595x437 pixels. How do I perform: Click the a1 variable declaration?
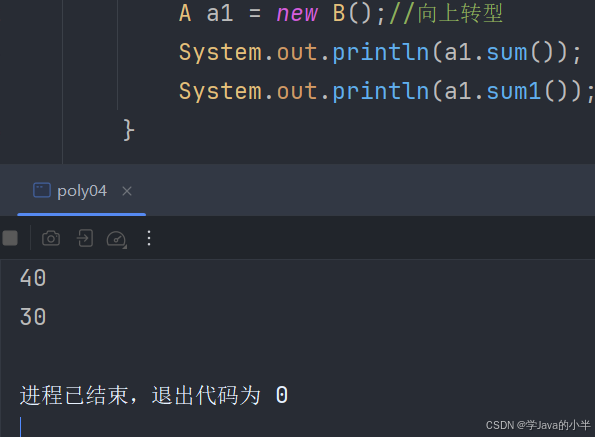click(220, 14)
